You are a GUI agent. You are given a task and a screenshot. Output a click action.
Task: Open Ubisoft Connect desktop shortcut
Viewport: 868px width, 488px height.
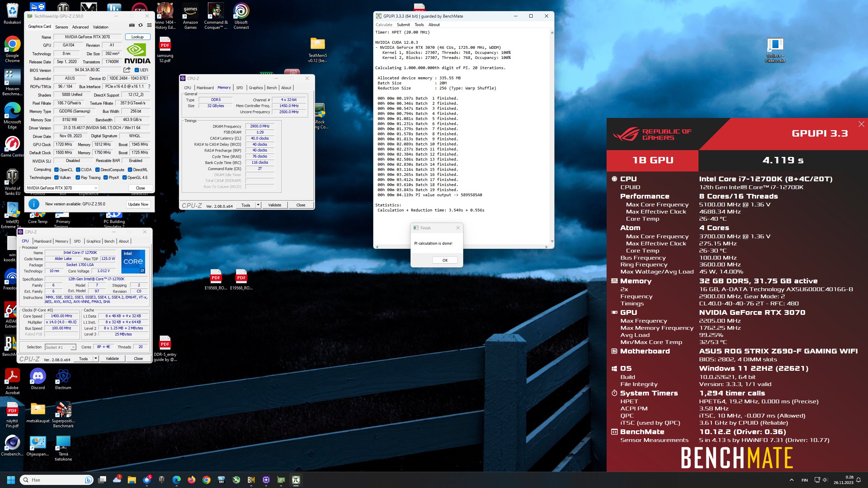pyautogui.click(x=241, y=16)
